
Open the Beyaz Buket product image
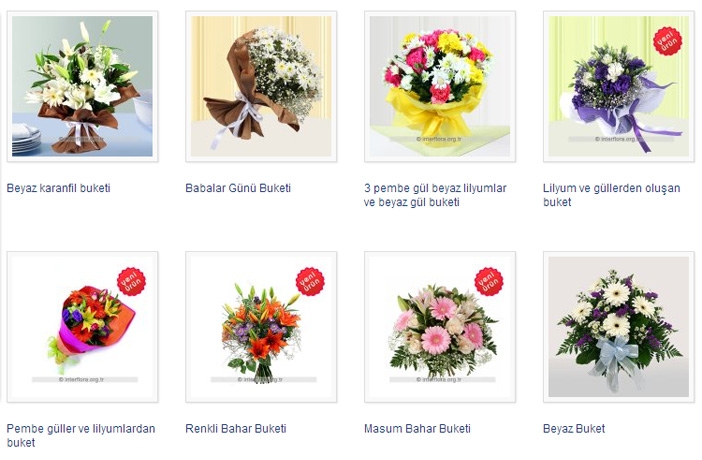(x=619, y=327)
